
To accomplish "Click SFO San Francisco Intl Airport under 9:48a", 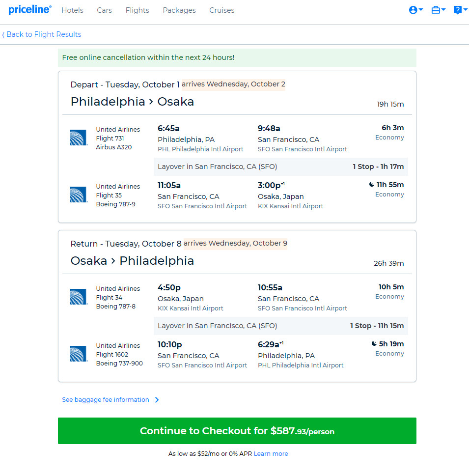I will [x=303, y=149].
